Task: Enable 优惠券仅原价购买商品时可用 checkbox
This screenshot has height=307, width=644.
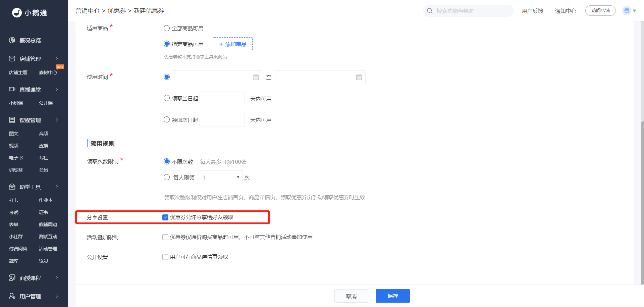Action: (x=165, y=237)
